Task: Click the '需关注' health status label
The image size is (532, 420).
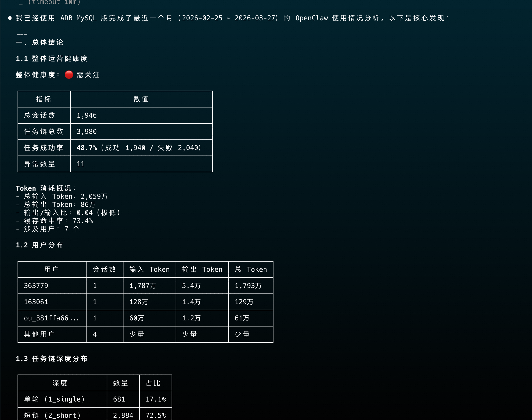Action: pos(88,75)
